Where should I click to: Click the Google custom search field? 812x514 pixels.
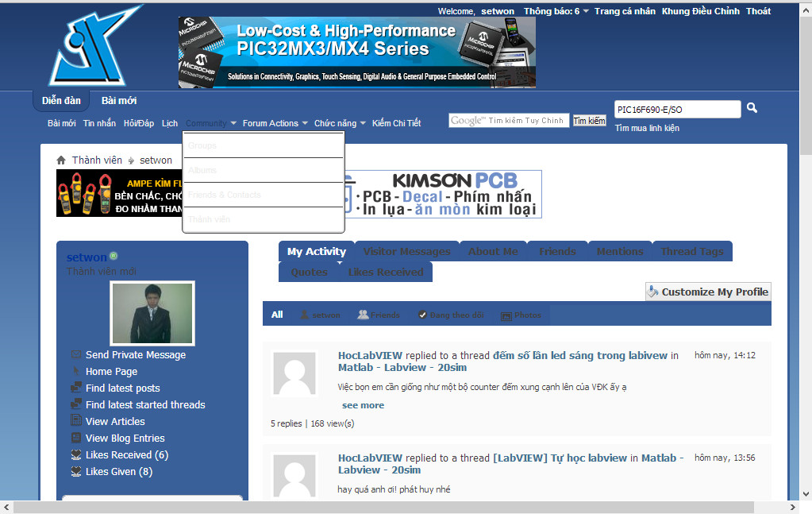(509, 121)
